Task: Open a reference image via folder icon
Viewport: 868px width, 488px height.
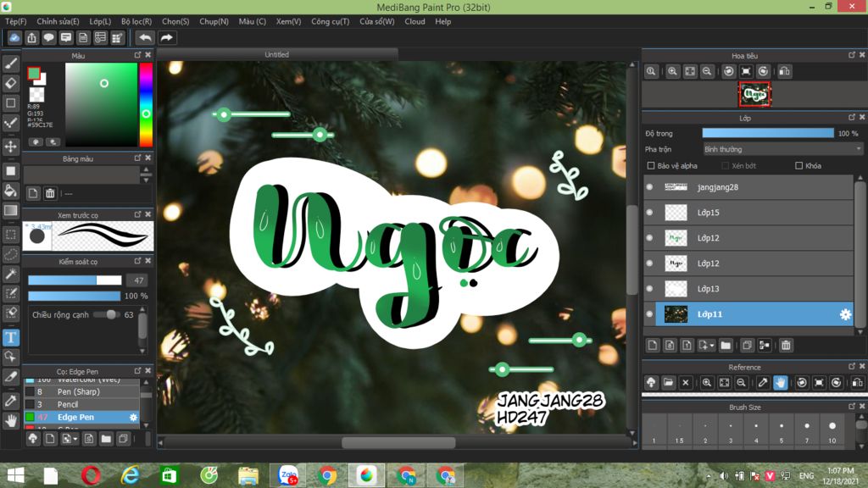Action: 668,382
